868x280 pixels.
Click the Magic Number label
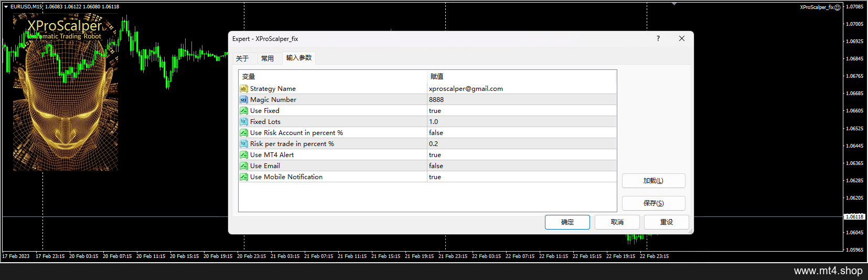[x=273, y=100]
